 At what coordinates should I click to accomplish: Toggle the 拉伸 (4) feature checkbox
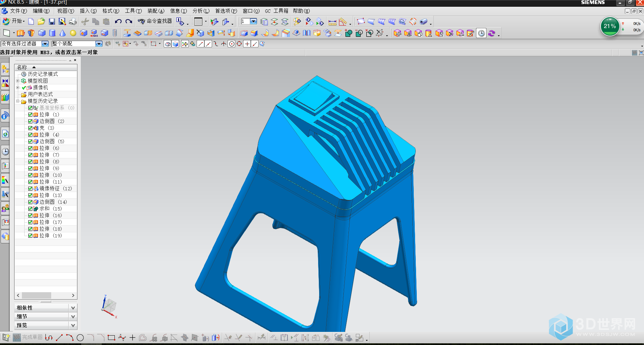click(30, 135)
